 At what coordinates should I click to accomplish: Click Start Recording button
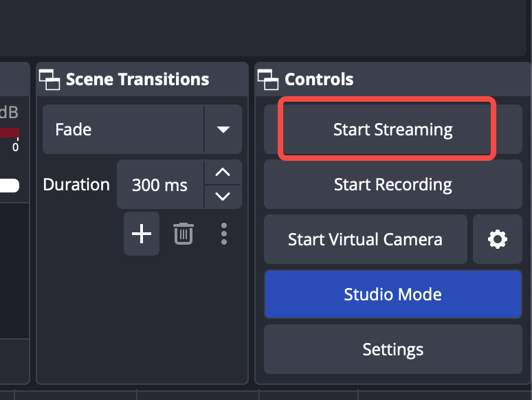tap(393, 184)
